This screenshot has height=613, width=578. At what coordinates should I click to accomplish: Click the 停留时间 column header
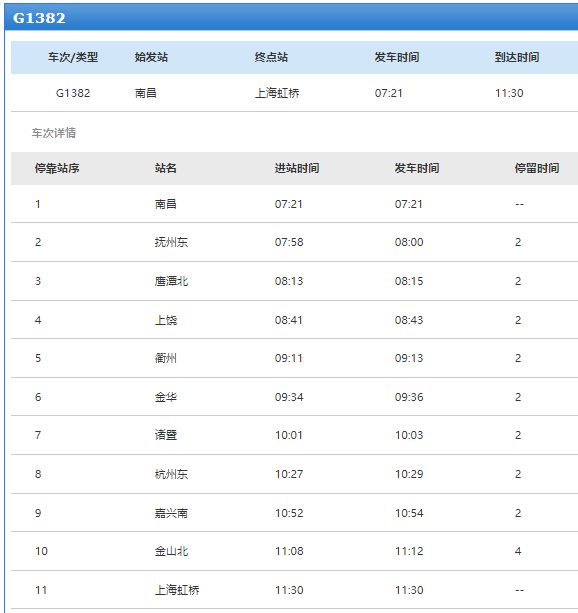pos(537,168)
